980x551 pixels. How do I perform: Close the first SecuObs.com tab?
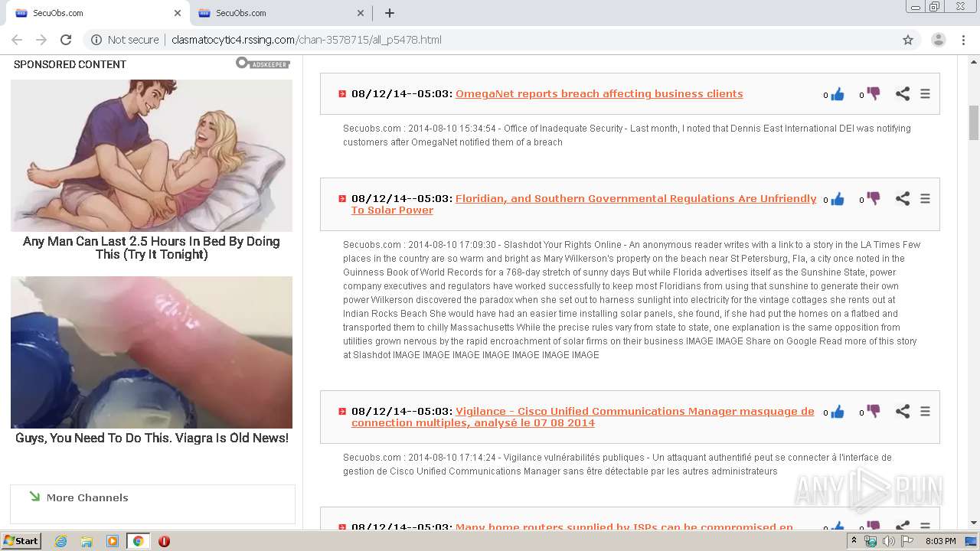click(x=178, y=13)
